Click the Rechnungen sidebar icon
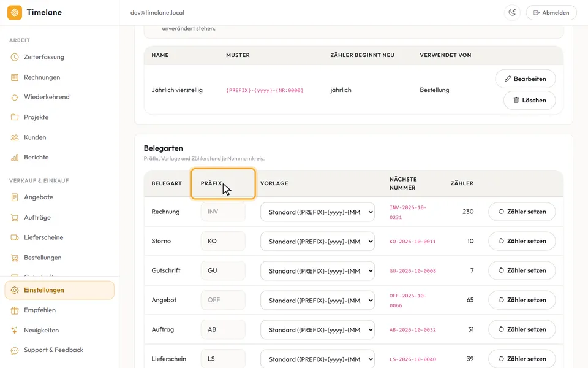 pos(15,77)
